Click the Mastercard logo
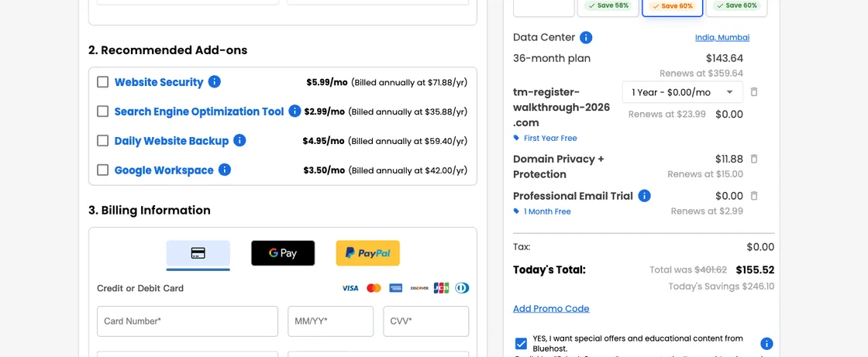Screen dimensions: 868x357 (374, 288)
